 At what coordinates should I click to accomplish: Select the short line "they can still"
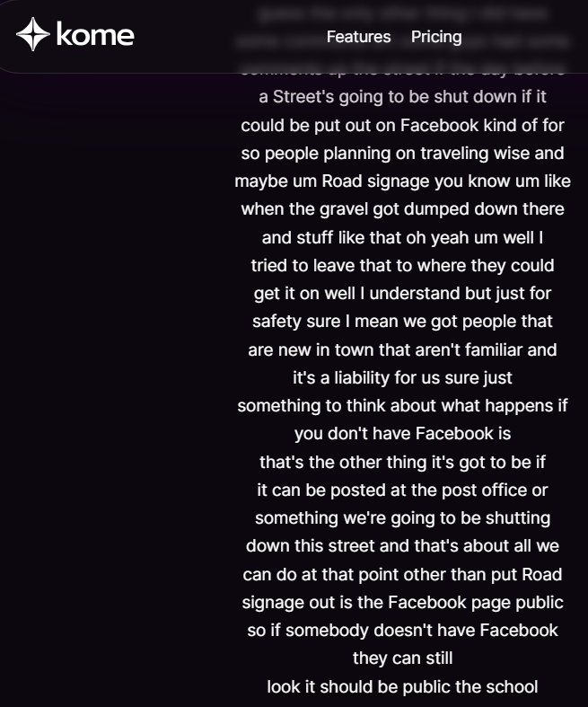pyautogui.click(x=402, y=658)
